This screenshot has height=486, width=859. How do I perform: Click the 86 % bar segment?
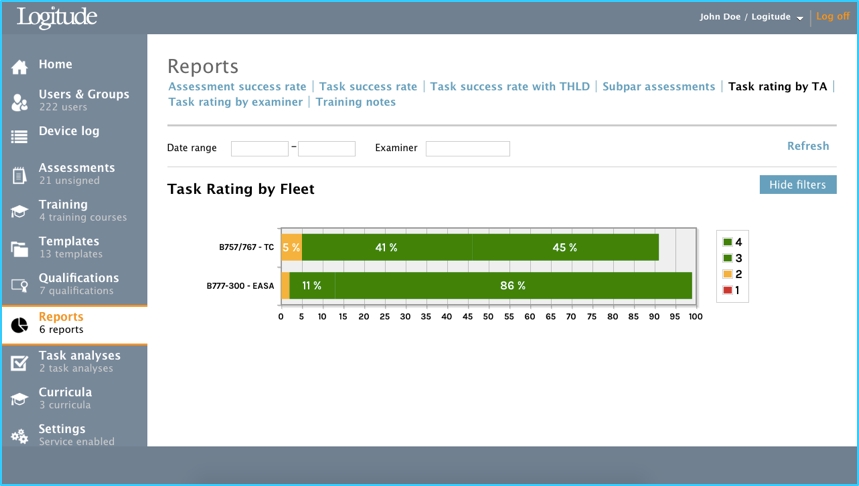click(513, 285)
